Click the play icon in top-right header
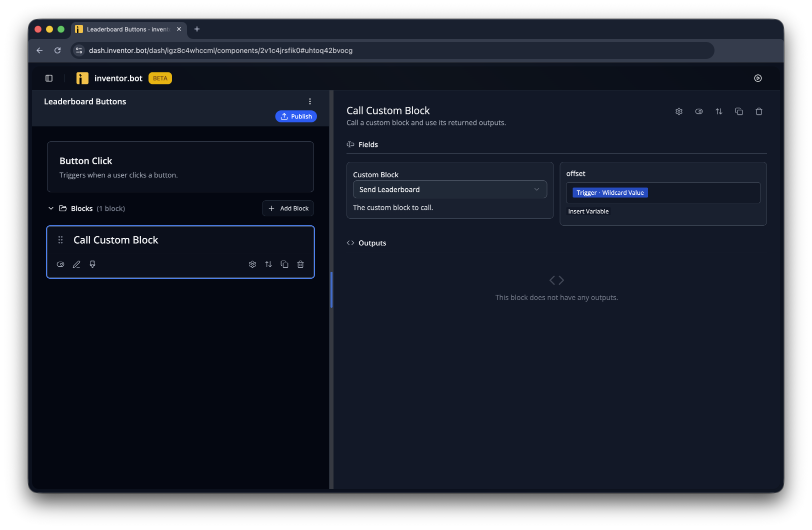The image size is (812, 530). click(758, 78)
